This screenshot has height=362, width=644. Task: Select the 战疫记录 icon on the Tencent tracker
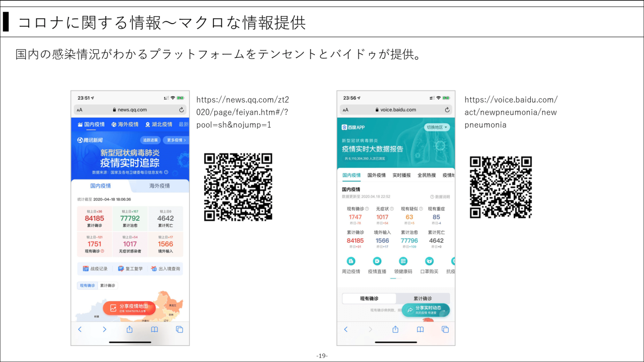coord(87,268)
